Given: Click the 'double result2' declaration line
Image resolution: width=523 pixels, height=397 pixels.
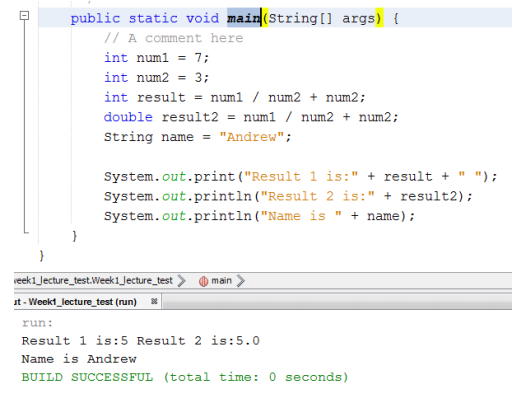Looking at the screenshot, I should (x=251, y=117).
